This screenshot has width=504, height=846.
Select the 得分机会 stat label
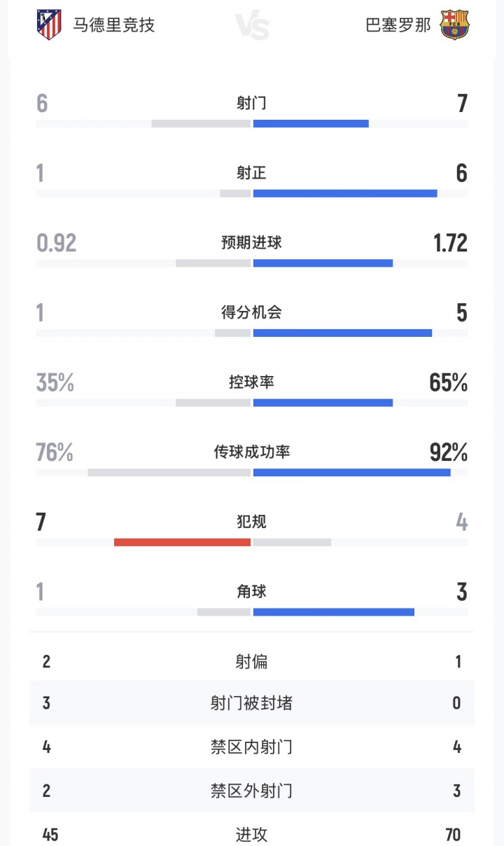(251, 312)
